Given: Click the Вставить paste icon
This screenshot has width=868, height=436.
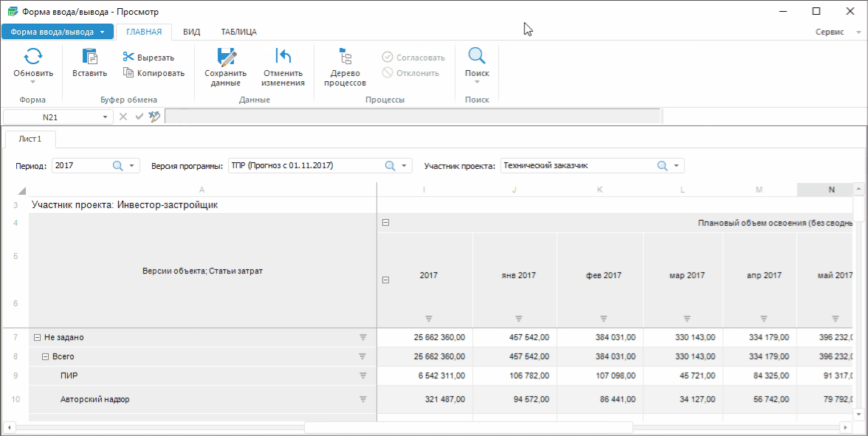Looking at the screenshot, I should tap(89, 57).
